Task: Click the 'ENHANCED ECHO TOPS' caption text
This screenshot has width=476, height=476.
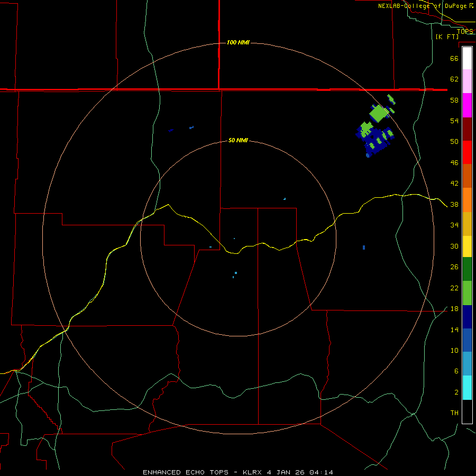Action: click(186, 472)
